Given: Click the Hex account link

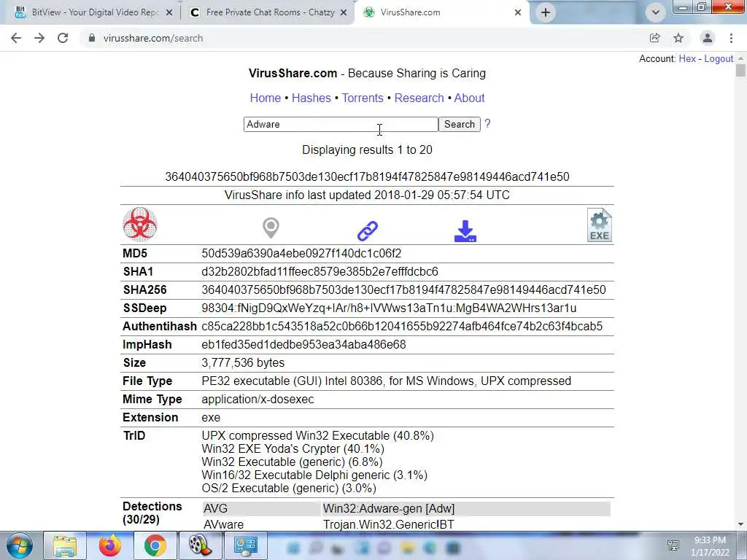Looking at the screenshot, I should (687, 58).
